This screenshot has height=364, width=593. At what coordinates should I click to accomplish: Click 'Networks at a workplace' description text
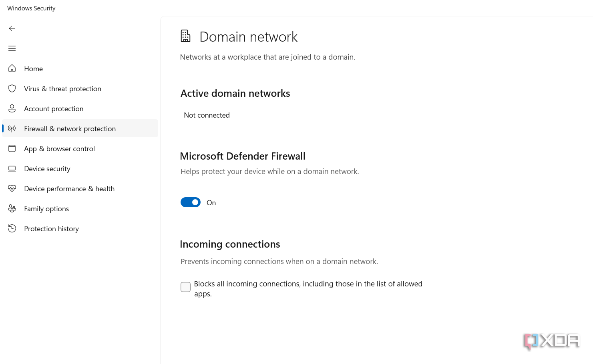pos(267,57)
